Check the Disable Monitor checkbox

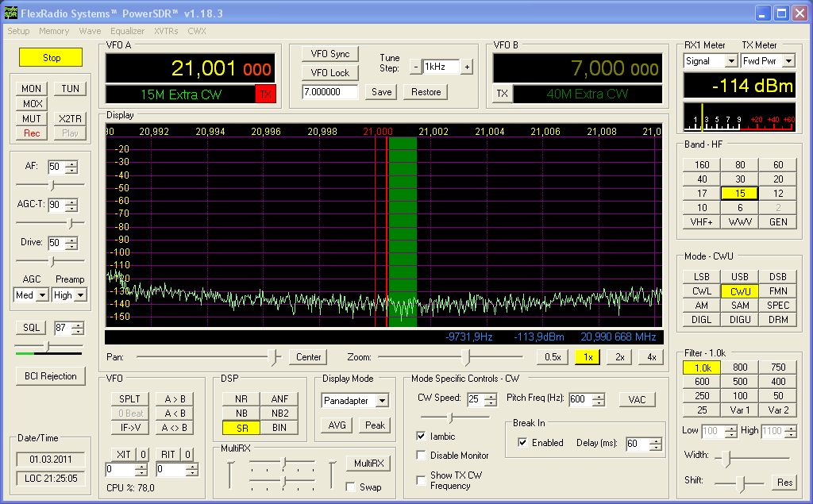pyautogui.click(x=421, y=456)
